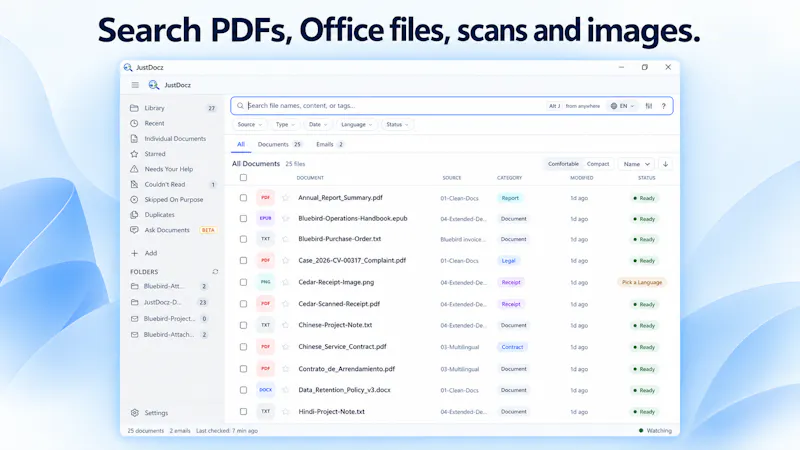Star Cedar-Receipt-Image.png
The width and height of the screenshot is (800, 450).
point(285,282)
